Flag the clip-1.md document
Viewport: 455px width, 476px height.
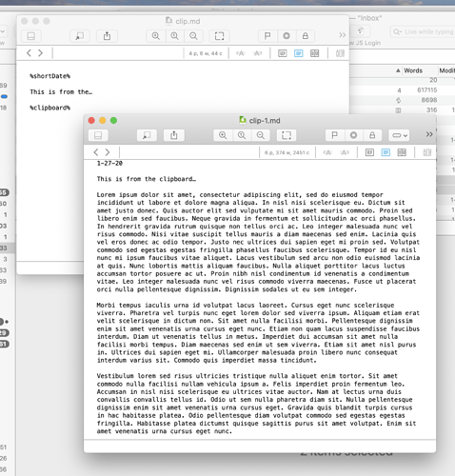point(334,135)
